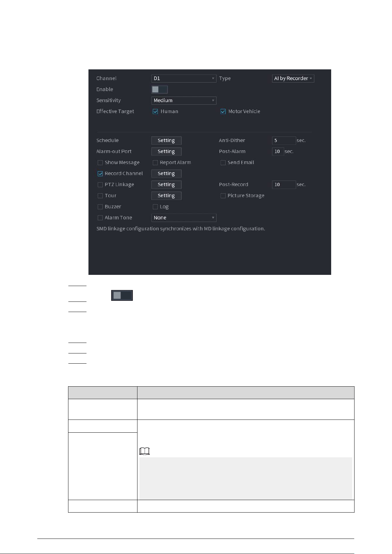The width and height of the screenshot is (392, 554).
Task: Click the PTZ Linkage Setting button
Action: pyautogui.click(x=166, y=185)
